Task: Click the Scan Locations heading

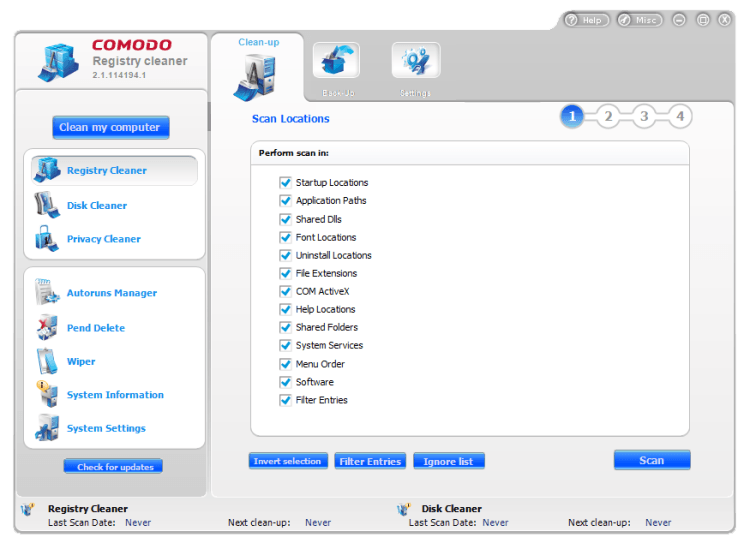Action: coord(290,119)
